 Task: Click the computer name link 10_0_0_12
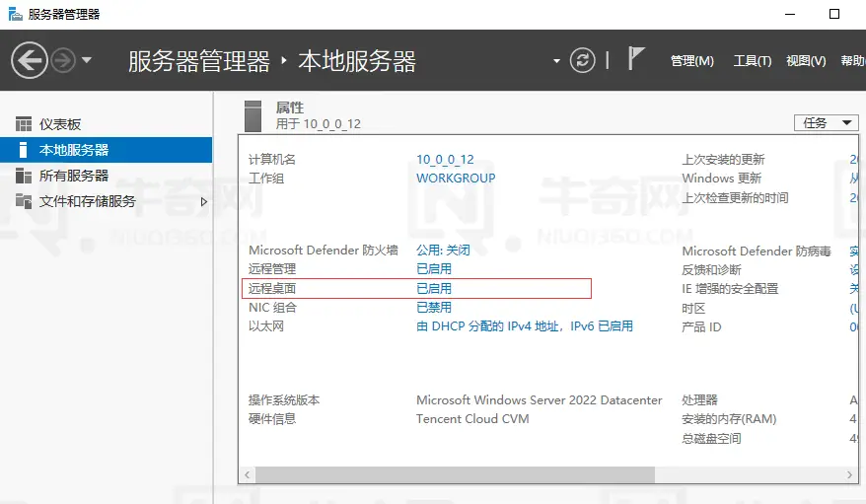pos(445,160)
